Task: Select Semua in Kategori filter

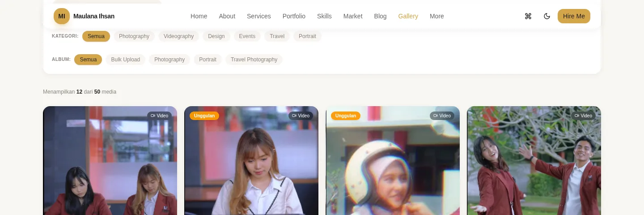Action: 96,36
